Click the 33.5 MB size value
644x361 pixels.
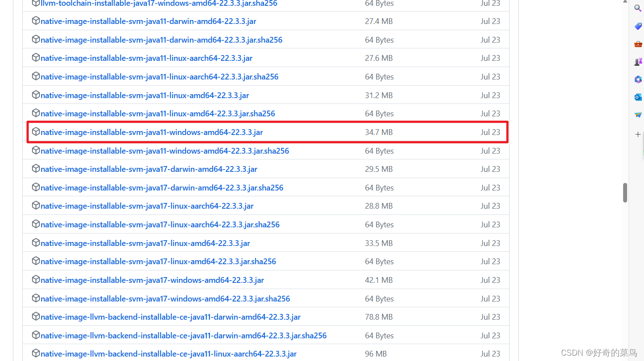pyautogui.click(x=379, y=243)
